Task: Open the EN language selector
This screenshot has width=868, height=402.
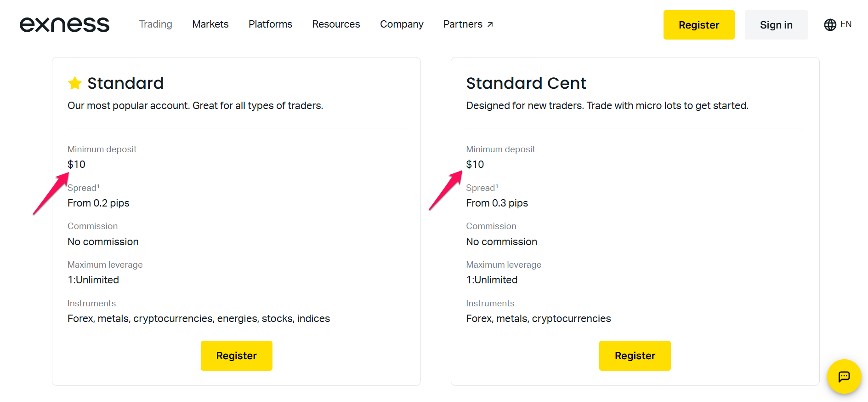Action: click(x=846, y=24)
